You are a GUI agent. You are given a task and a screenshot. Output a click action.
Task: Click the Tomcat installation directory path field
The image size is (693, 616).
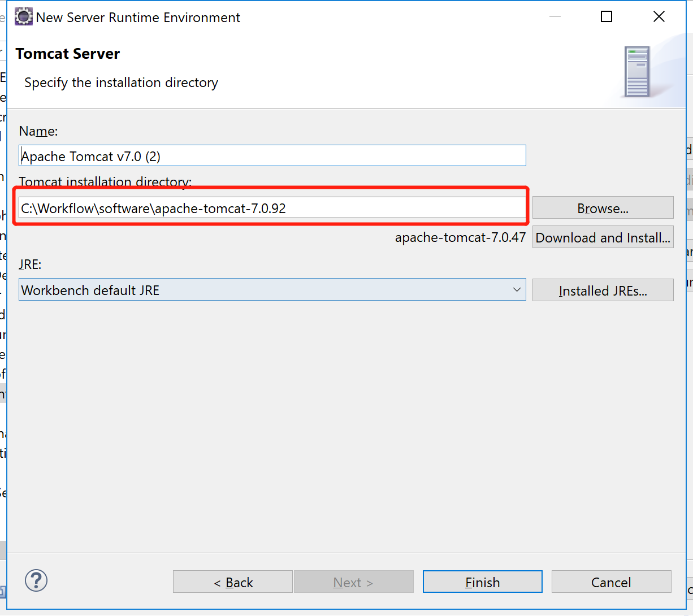point(272,209)
